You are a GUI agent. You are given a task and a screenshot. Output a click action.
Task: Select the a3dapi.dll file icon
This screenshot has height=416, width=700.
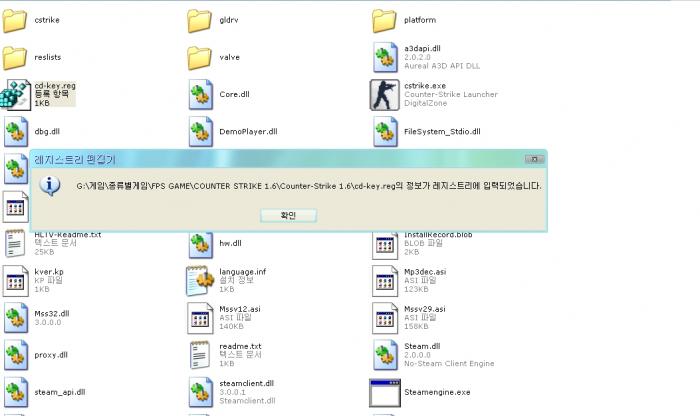(385, 57)
